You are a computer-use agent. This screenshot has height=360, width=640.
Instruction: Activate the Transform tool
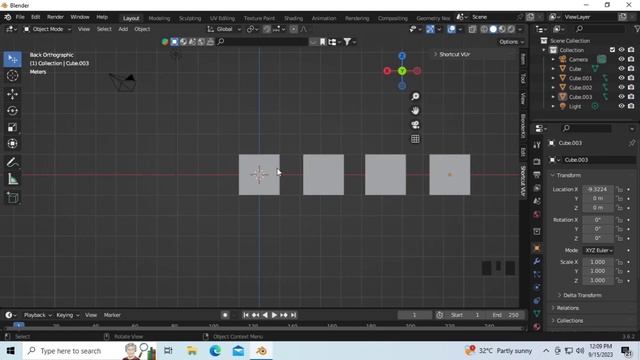click(12, 144)
